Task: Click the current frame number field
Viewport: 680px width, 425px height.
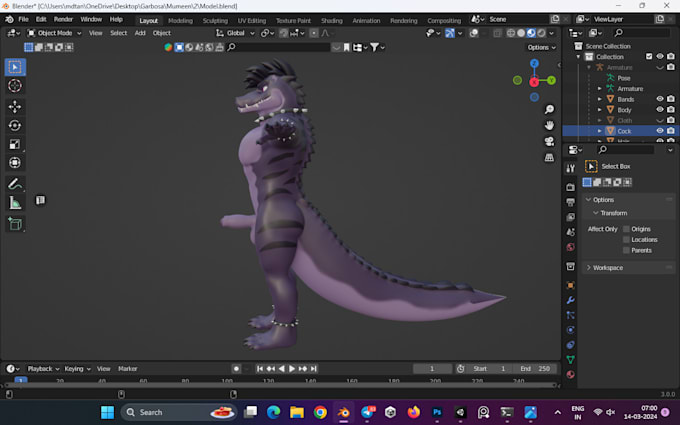Action: [432, 369]
